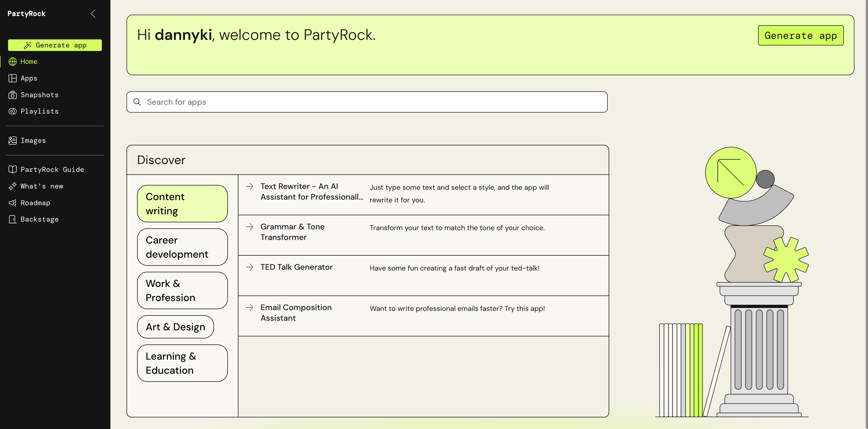Click the Home globe icon in sidebar

(x=12, y=61)
